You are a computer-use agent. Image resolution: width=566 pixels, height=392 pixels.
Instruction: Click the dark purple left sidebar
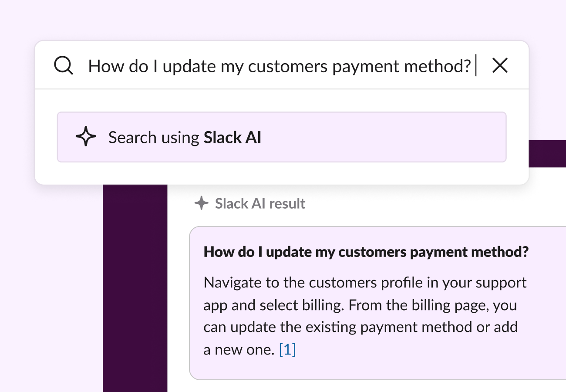(x=135, y=287)
